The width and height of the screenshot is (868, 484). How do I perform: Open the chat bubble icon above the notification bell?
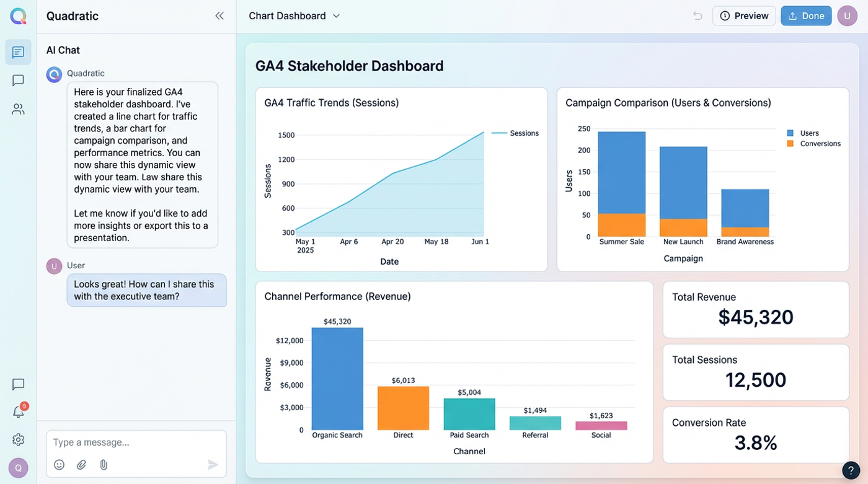click(18, 384)
